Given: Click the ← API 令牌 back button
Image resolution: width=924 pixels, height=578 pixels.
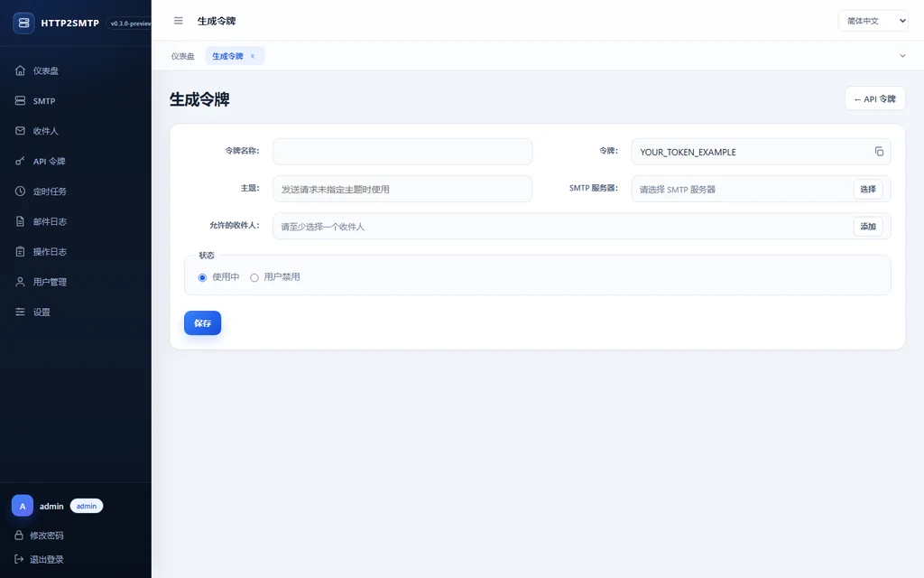Looking at the screenshot, I should pos(874,98).
